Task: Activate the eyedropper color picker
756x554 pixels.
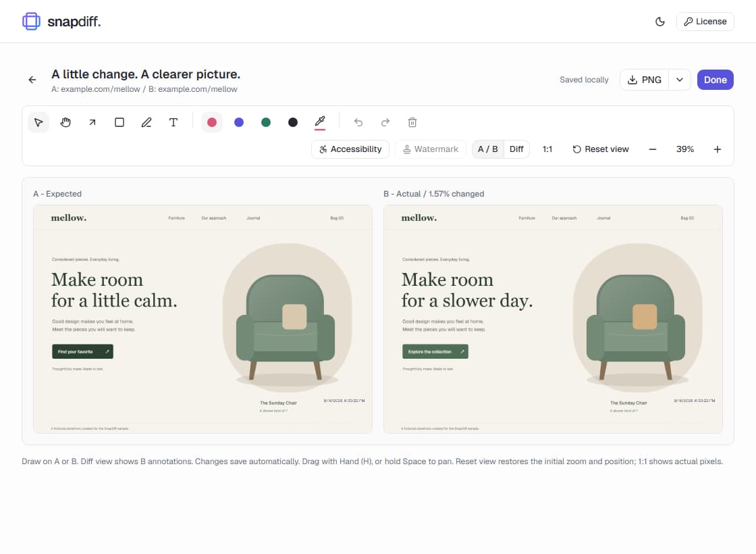Action: pyautogui.click(x=320, y=122)
